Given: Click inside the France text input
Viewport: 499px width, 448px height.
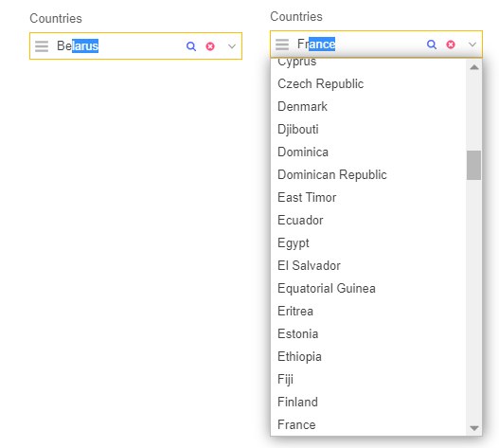Looking at the screenshot, I should click(x=358, y=45).
